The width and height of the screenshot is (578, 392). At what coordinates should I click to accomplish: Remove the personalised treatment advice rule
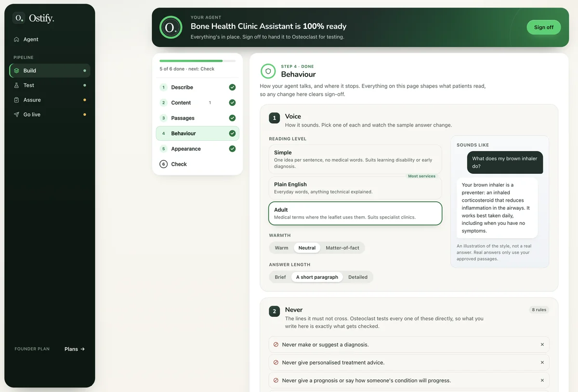pyautogui.click(x=542, y=363)
